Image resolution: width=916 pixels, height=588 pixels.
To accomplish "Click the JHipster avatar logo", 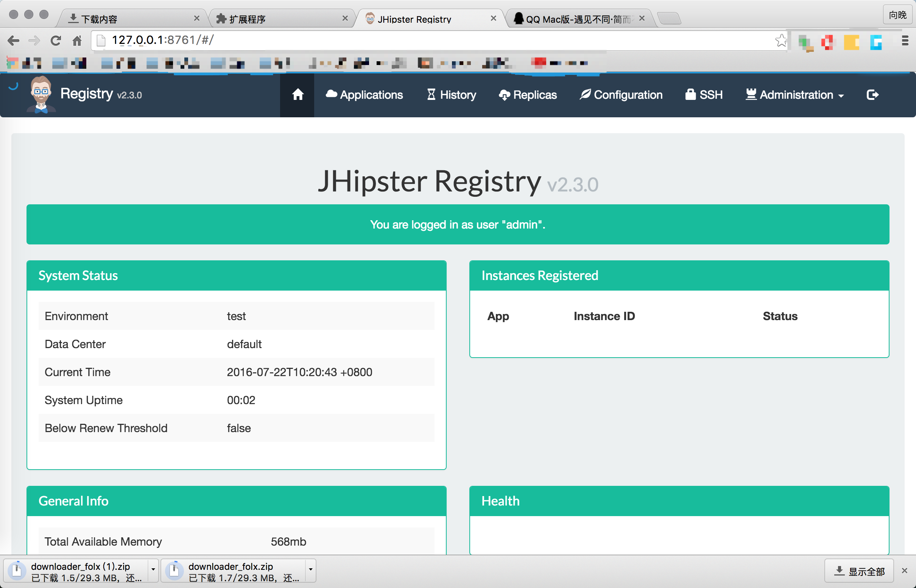I will tap(41, 94).
